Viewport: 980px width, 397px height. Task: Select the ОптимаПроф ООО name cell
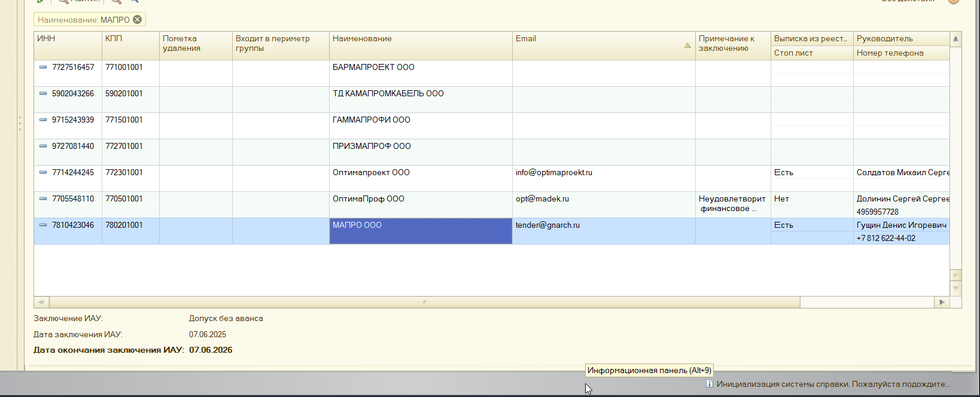(421, 204)
